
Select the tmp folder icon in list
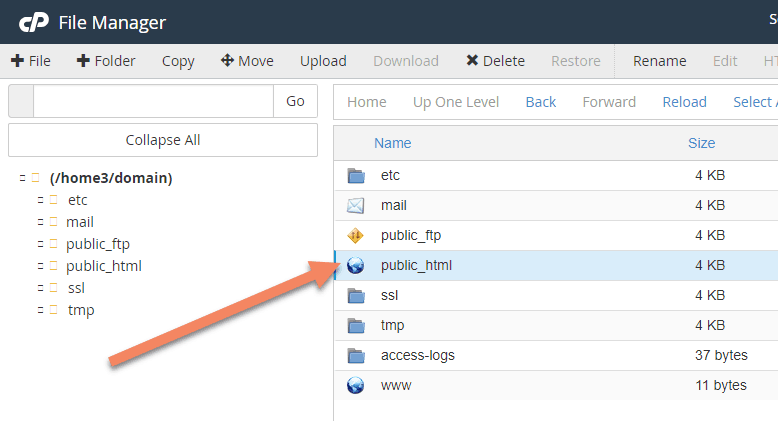point(356,326)
